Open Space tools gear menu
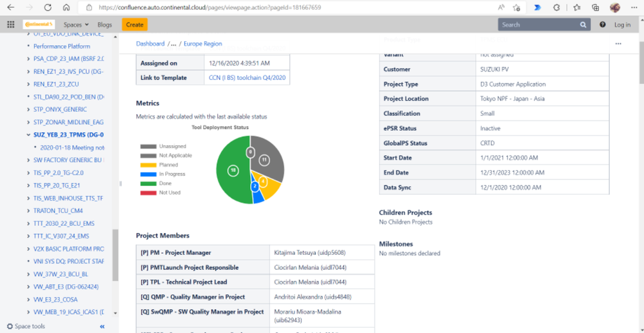Image resolution: width=644 pixels, height=333 pixels. [x=26, y=327]
